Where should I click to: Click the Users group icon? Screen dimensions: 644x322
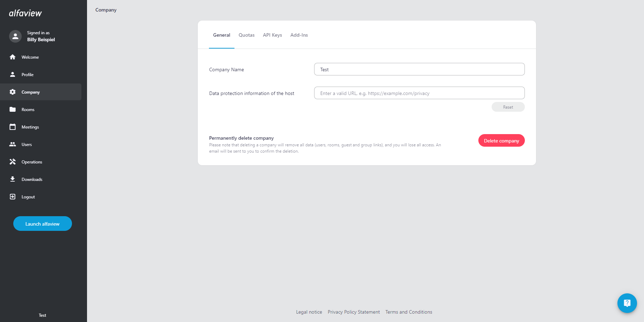(13, 144)
